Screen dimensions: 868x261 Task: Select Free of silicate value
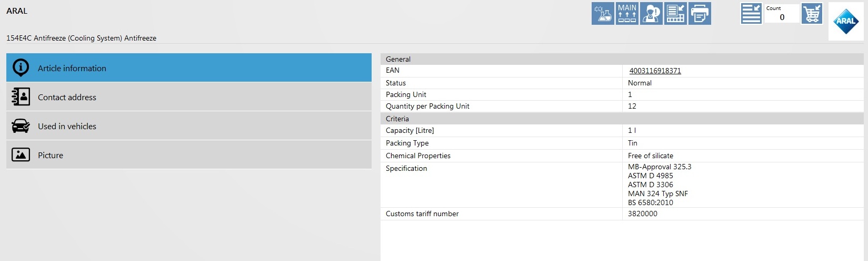(651, 156)
